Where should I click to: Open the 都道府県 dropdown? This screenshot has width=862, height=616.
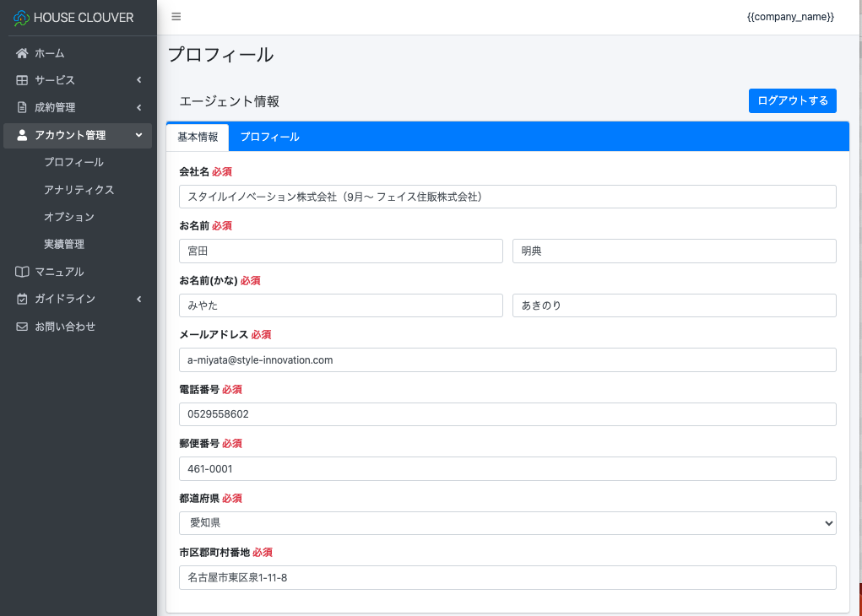tap(507, 523)
